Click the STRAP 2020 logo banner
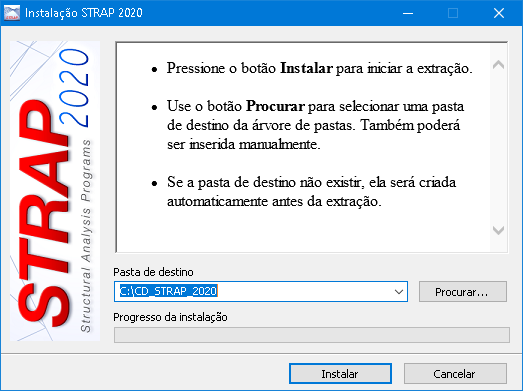This screenshot has width=523, height=391. coord(55,191)
